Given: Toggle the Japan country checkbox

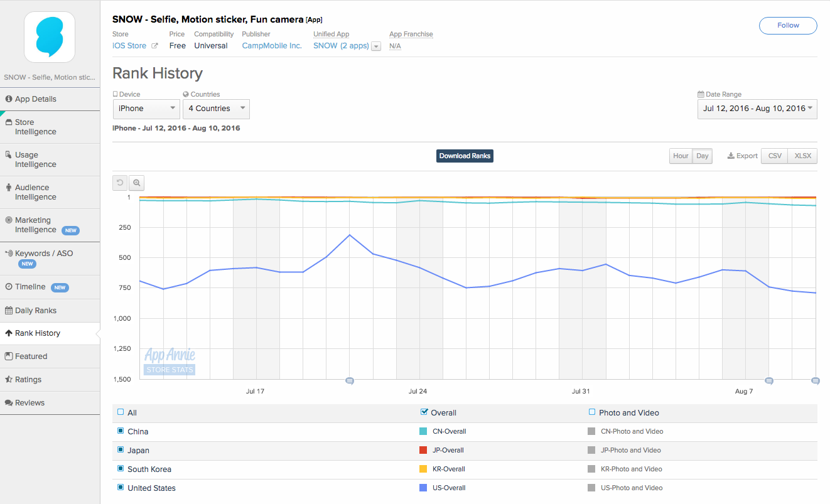Looking at the screenshot, I should pos(121,450).
